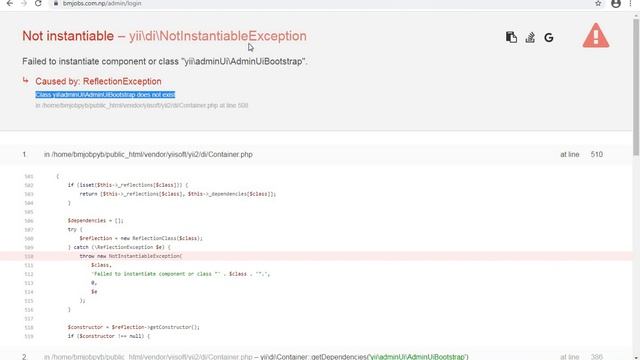Open the yii\di\NotInstantiableException class link
The width and height of the screenshot is (640, 360).
(218, 36)
